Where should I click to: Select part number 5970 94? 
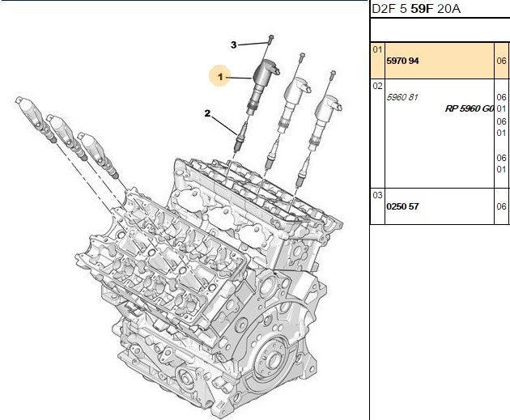point(402,61)
